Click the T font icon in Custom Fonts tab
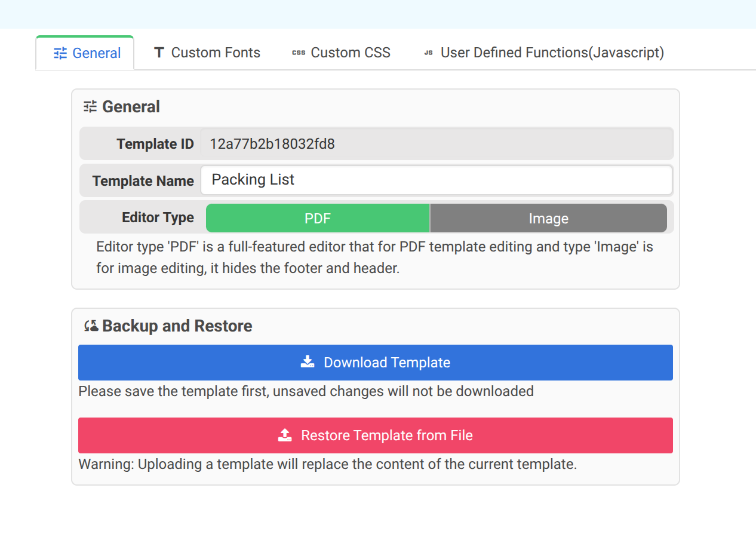Screen dimensions: 756x537 (x=159, y=53)
